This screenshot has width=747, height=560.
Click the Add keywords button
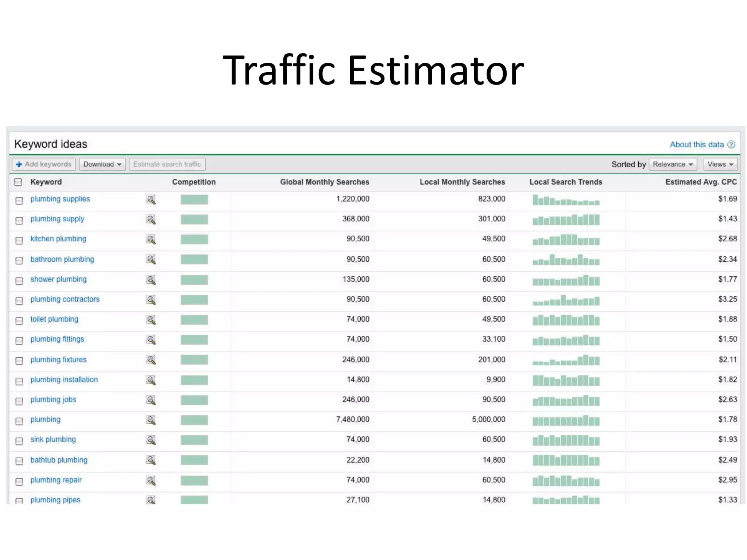point(44,164)
